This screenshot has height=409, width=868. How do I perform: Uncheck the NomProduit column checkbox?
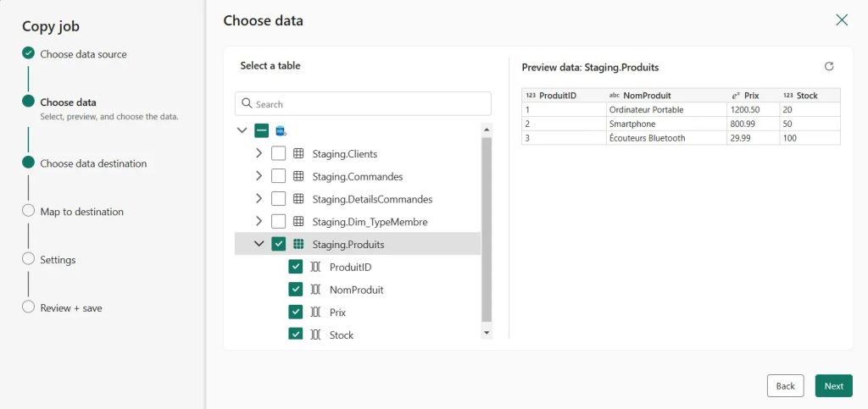(296, 290)
